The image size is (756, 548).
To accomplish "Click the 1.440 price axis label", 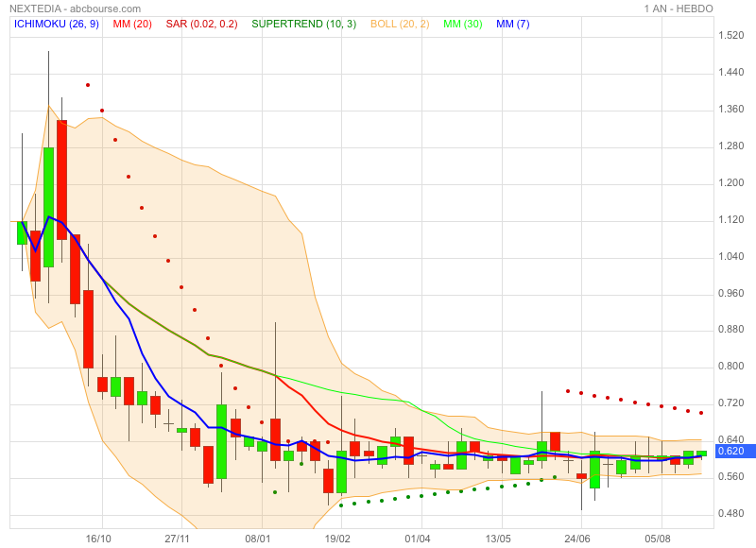I will (x=730, y=73).
